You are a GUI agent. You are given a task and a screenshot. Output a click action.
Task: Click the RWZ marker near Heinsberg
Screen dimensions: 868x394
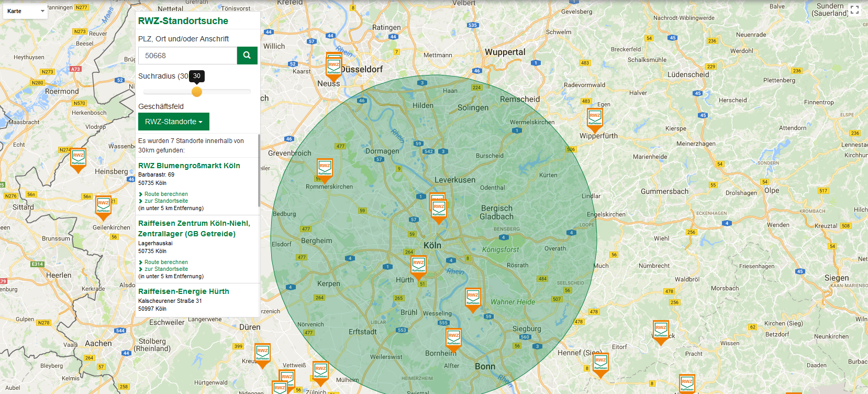coord(78,158)
